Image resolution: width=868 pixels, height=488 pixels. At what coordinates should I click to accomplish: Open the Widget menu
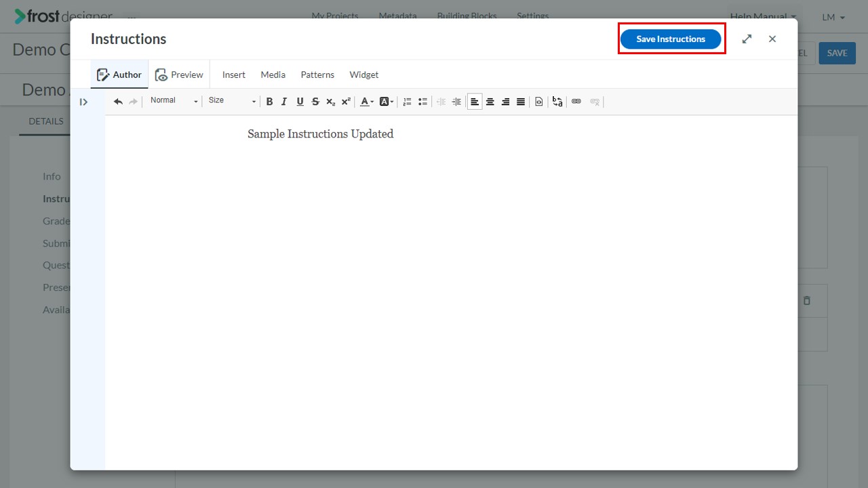coord(364,75)
